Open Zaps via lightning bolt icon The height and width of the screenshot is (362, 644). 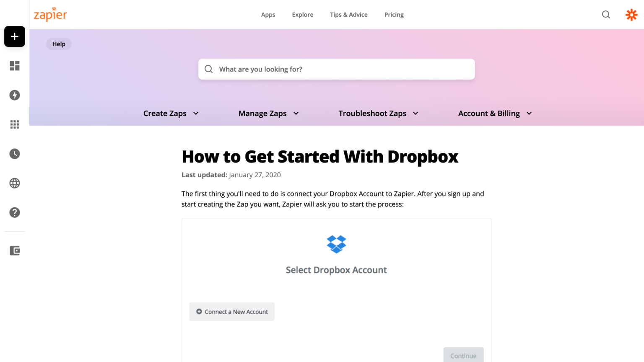point(15,95)
